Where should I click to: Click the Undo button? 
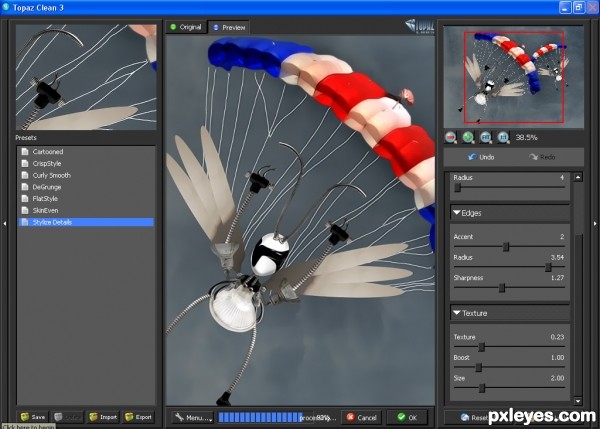coord(481,157)
